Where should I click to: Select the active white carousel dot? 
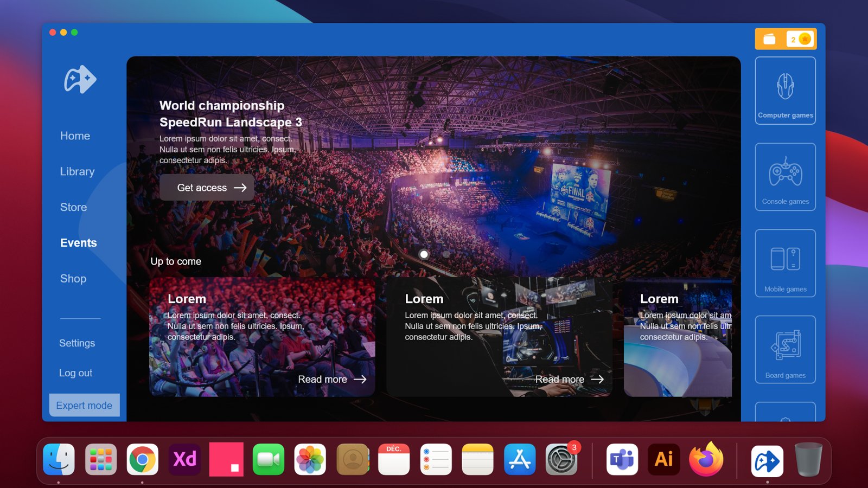tap(424, 254)
